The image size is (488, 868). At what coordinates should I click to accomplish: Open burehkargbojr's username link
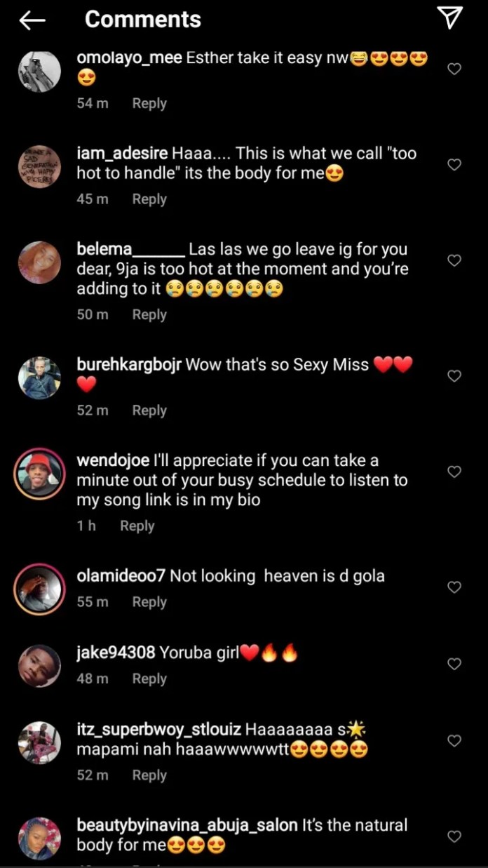coord(128,365)
